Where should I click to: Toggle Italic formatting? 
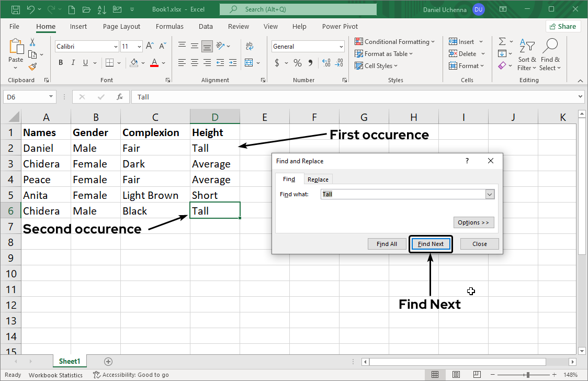tap(73, 63)
